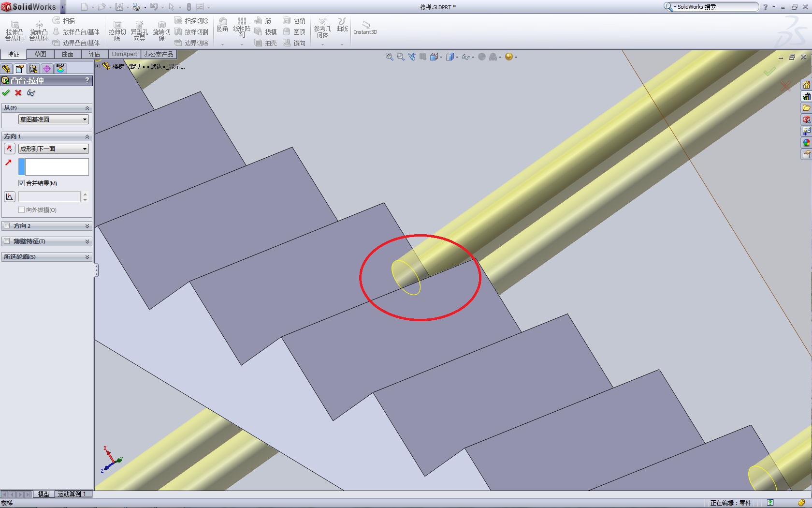This screenshot has width=812, height=508.
Task: Open the DisplayManager colored sphere tab
Action: pos(60,69)
